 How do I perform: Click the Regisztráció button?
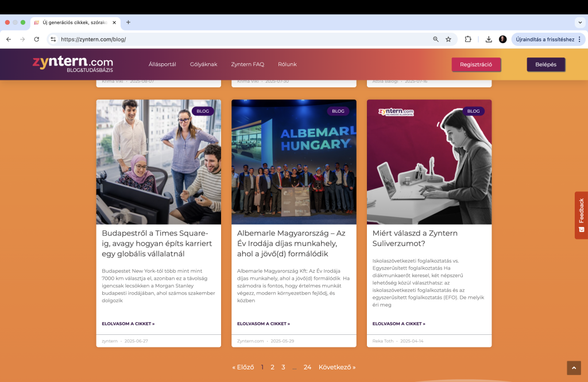(476, 64)
